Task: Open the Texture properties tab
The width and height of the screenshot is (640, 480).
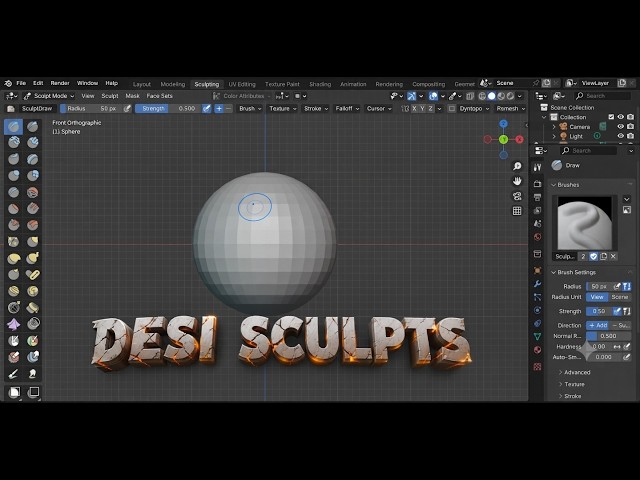Action: tap(538, 367)
